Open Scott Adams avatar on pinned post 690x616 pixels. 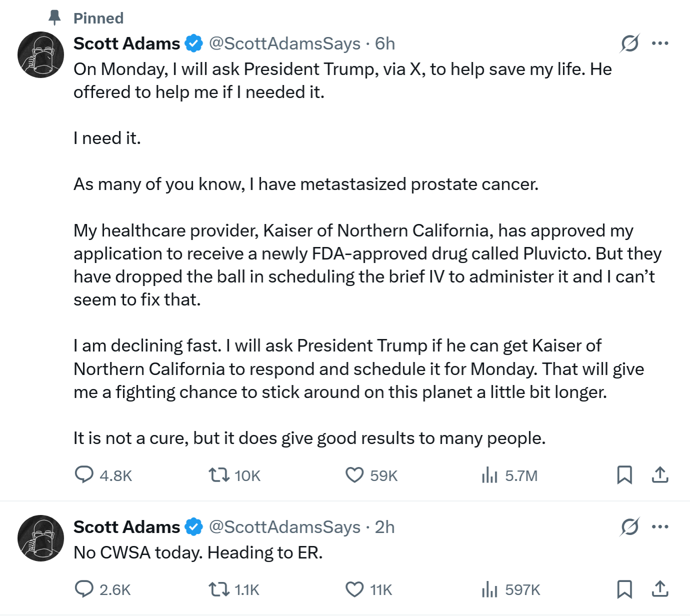(41, 55)
